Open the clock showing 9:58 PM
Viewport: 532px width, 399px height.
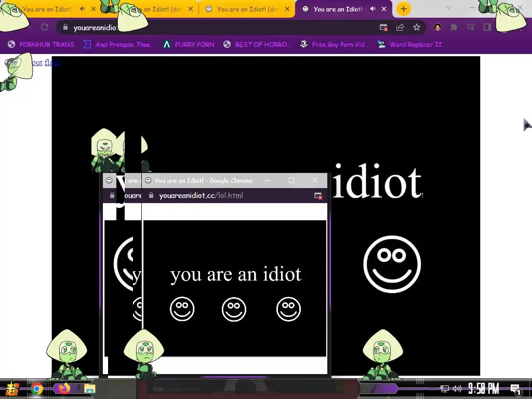[x=484, y=389]
